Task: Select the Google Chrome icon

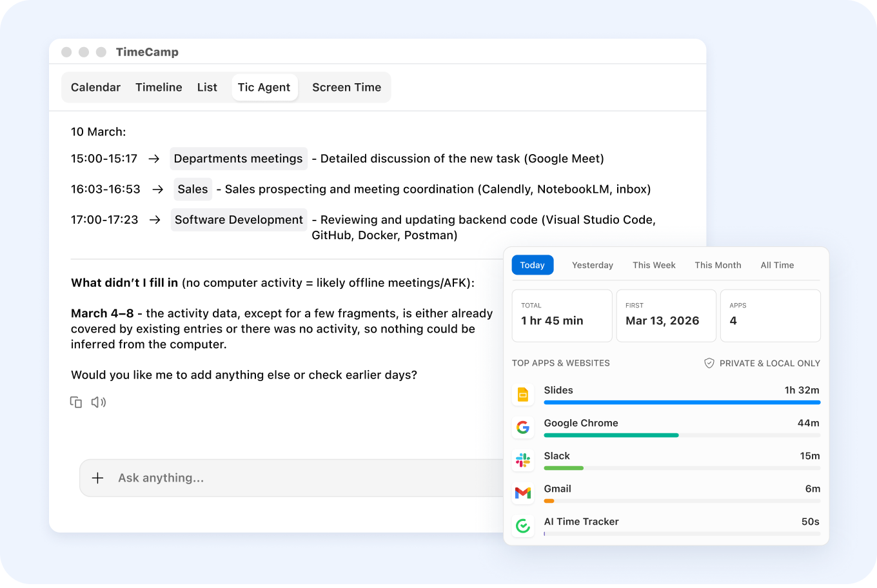Action: (523, 427)
